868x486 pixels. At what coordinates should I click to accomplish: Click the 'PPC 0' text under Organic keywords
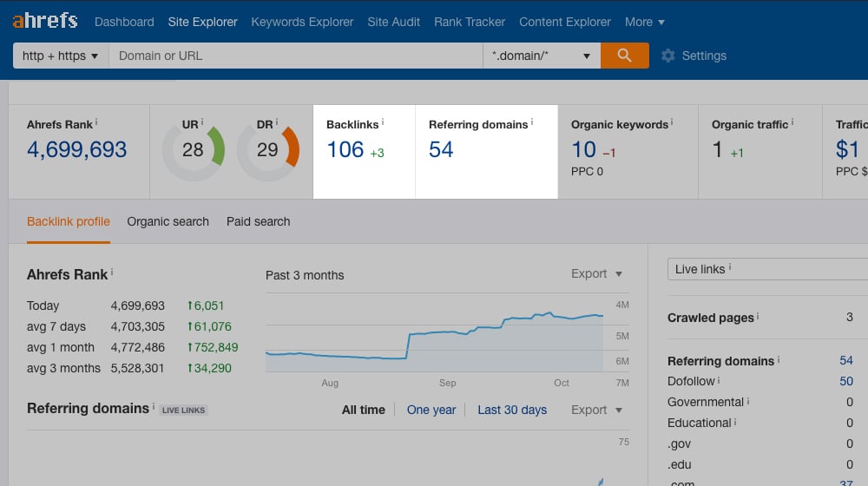click(x=587, y=172)
